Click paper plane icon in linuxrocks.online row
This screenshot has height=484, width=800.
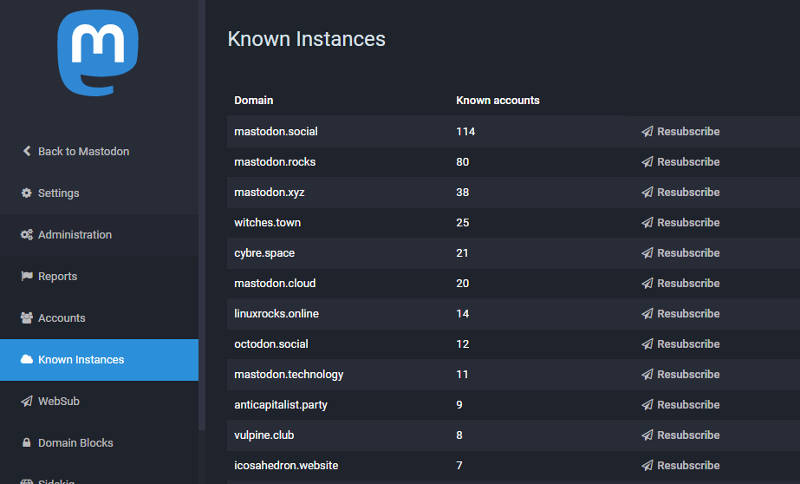pos(647,314)
